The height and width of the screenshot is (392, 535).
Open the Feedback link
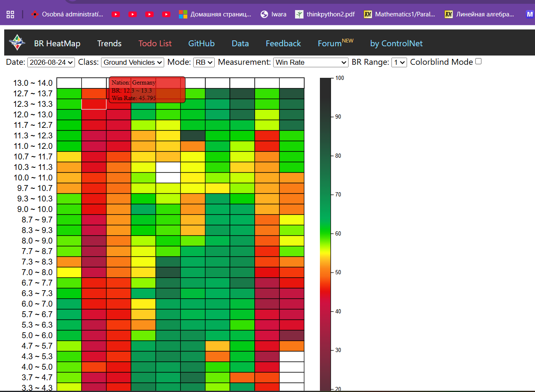click(x=283, y=43)
